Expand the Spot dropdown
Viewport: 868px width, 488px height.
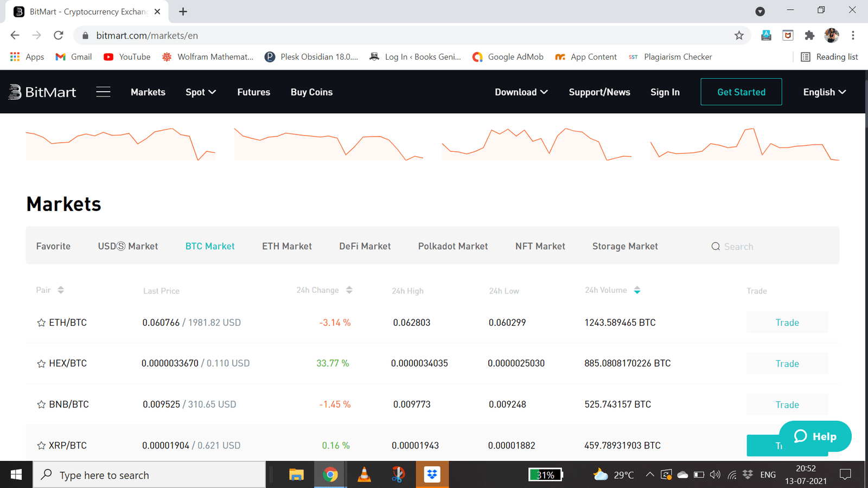(x=201, y=92)
